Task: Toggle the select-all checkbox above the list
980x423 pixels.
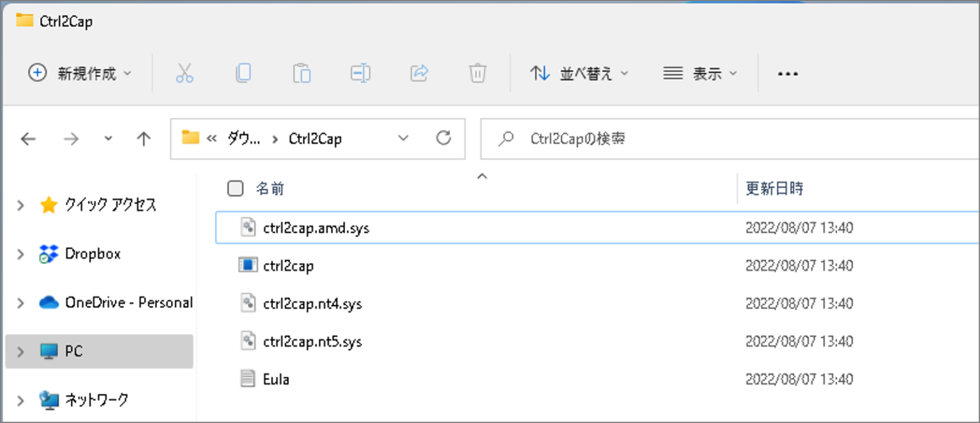Action: coord(235,188)
